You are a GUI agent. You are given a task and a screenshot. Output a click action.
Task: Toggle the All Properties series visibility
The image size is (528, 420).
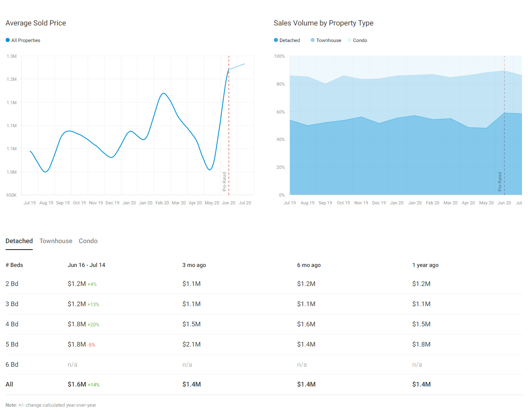[x=23, y=40]
